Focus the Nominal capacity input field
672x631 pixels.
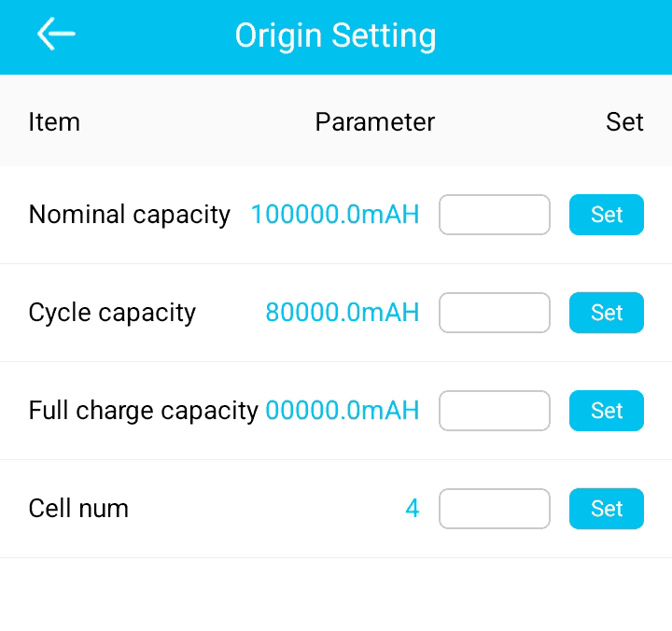(x=495, y=215)
